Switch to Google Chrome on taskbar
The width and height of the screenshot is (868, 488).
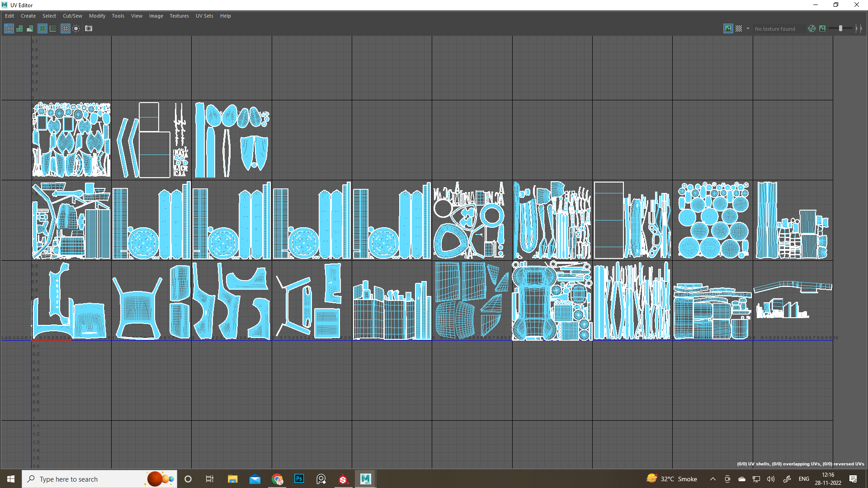[277, 479]
